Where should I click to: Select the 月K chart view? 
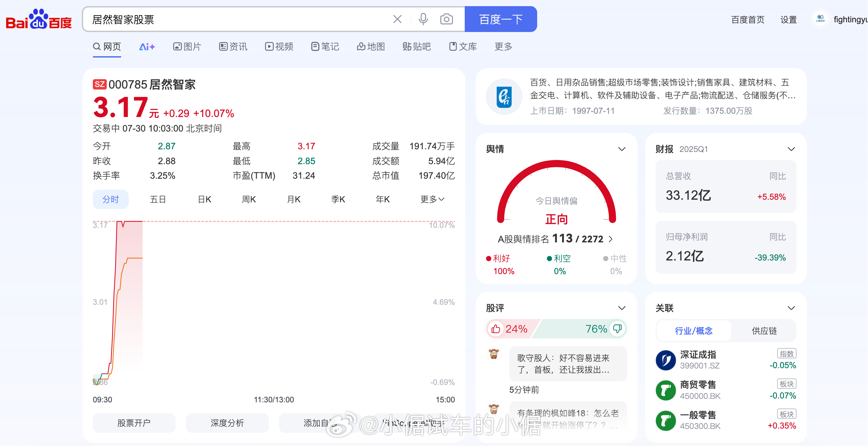pos(294,199)
